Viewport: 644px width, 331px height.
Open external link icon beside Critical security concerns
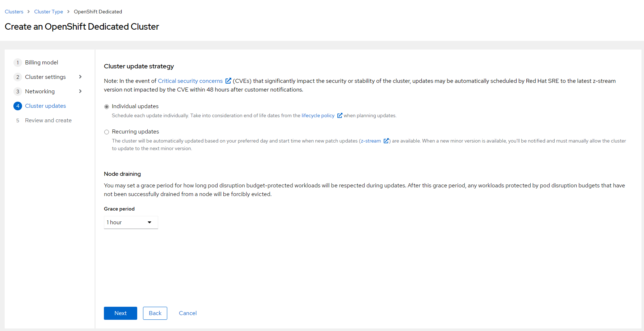[x=228, y=81]
